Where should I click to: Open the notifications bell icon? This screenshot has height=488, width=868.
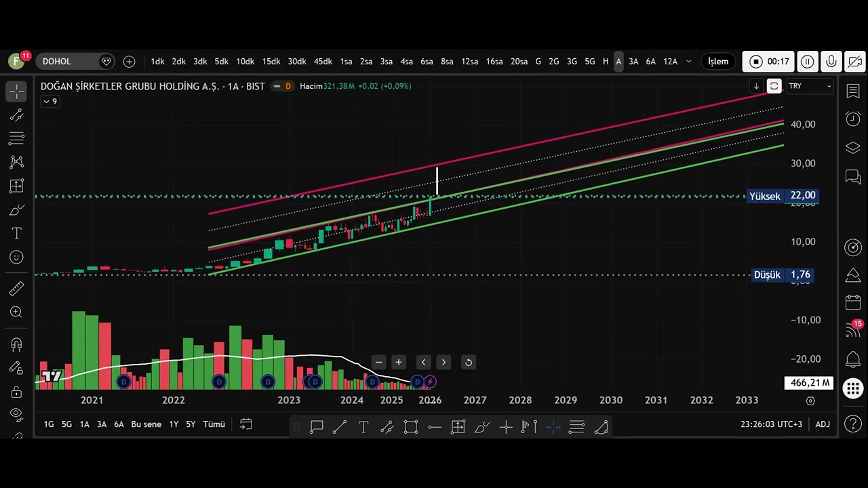[x=853, y=359]
